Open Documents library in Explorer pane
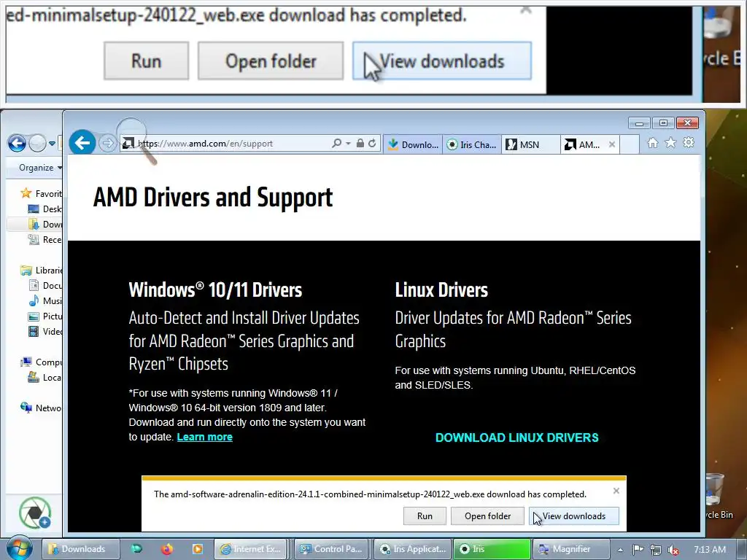Screen dimensions: 747x560 click(44, 286)
